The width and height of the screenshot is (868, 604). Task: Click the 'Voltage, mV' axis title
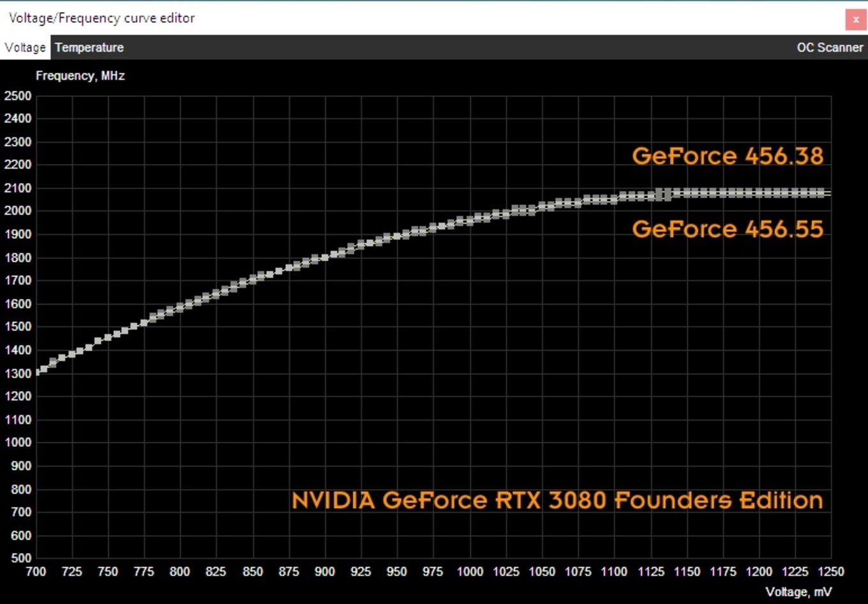pos(798,592)
